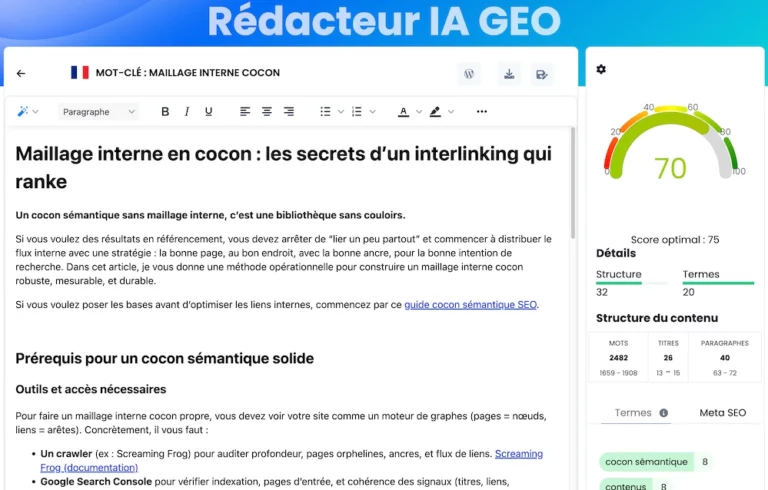Expand the highlight color dropdown arrow
This screenshot has height=490, width=768.
(451, 112)
